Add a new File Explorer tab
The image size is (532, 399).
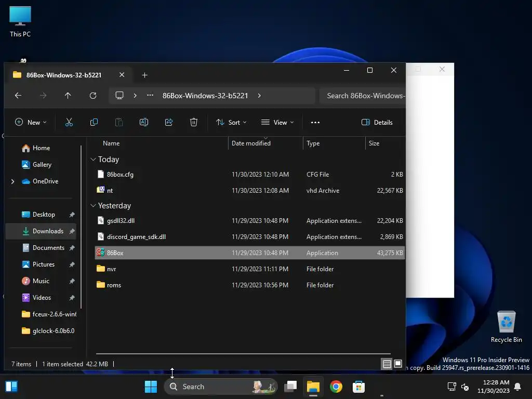click(144, 75)
